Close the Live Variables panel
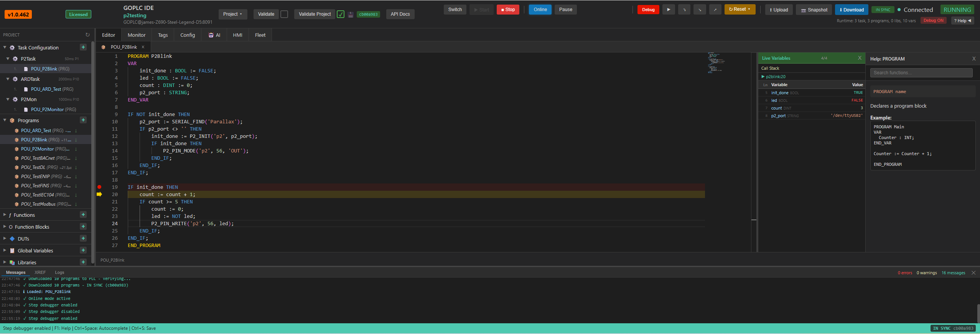 tap(860, 58)
